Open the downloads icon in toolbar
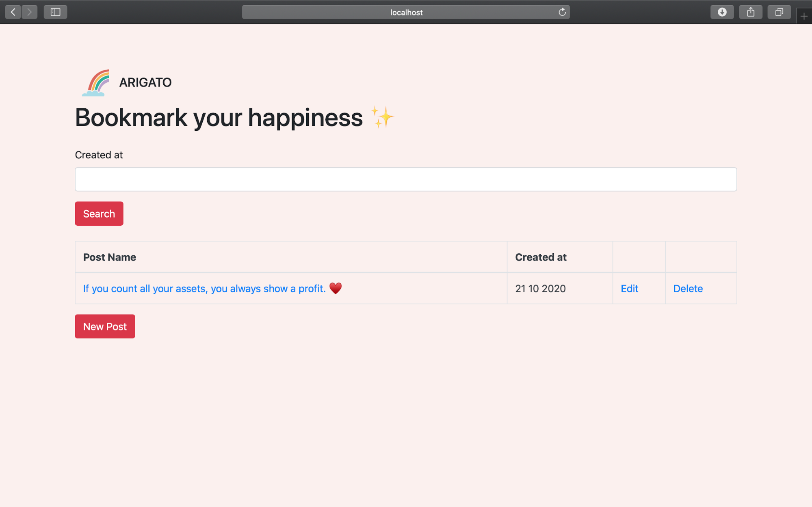 (722, 12)
